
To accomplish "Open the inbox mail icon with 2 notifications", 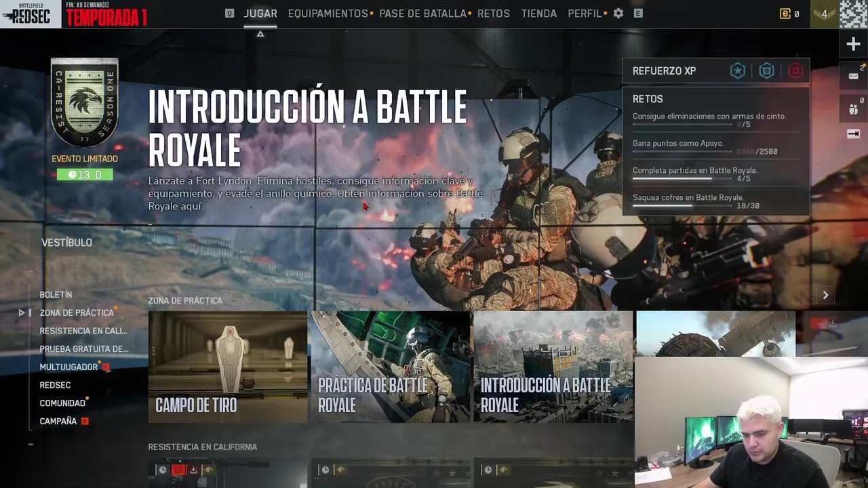I will (x=853, y=76).
